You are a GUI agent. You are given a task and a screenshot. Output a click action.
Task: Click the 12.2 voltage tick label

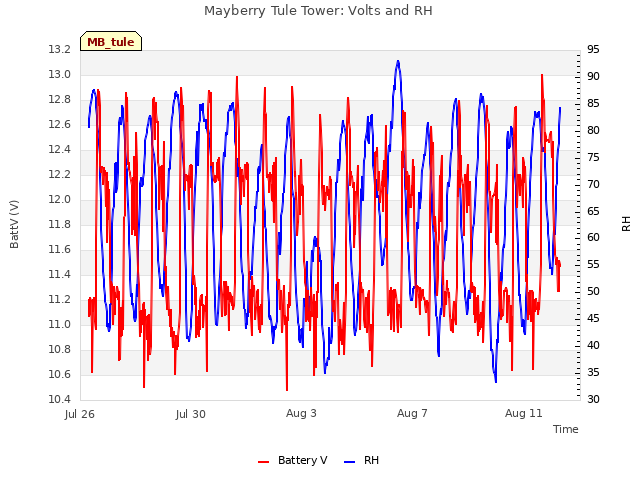point(60,174)
